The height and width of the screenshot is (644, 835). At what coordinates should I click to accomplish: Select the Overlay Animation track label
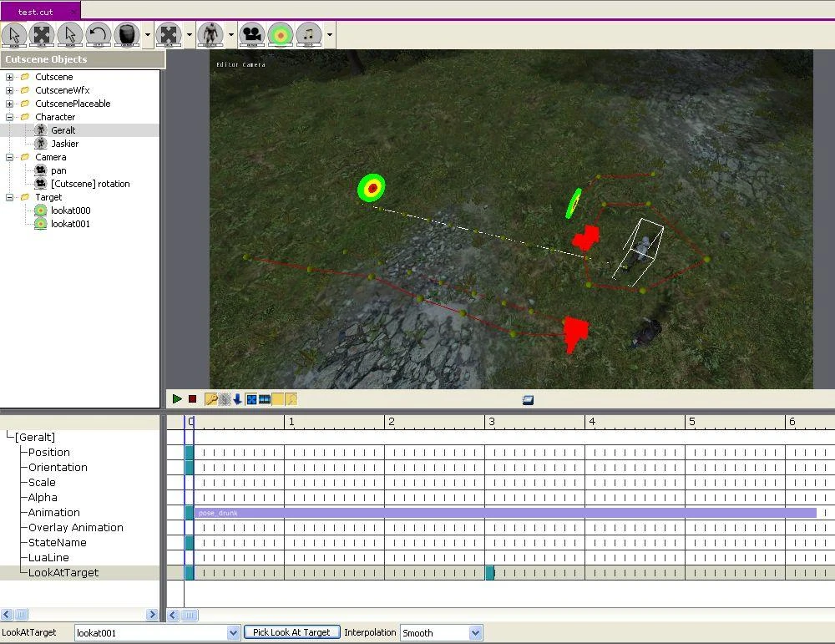click(76, 527)
